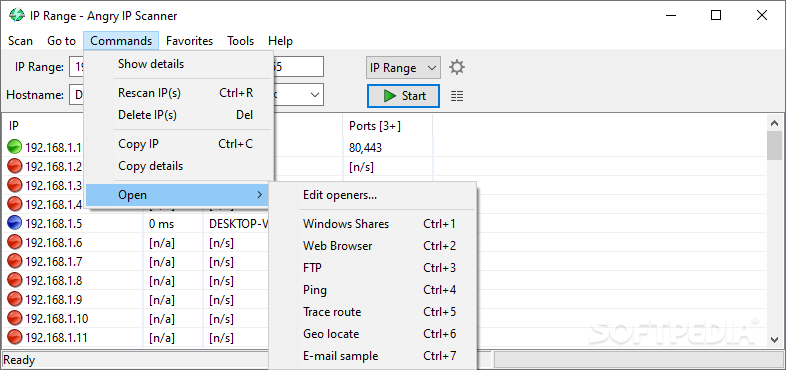Viewport: 786px width, 370px height.
Task: Open the IP Range feeder dropdown
Action: (404, 68)
